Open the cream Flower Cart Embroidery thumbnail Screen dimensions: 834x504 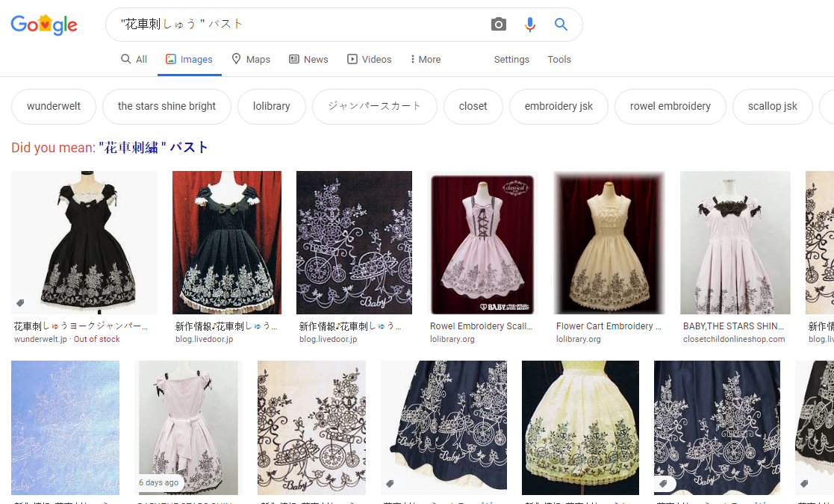[609, 243]
